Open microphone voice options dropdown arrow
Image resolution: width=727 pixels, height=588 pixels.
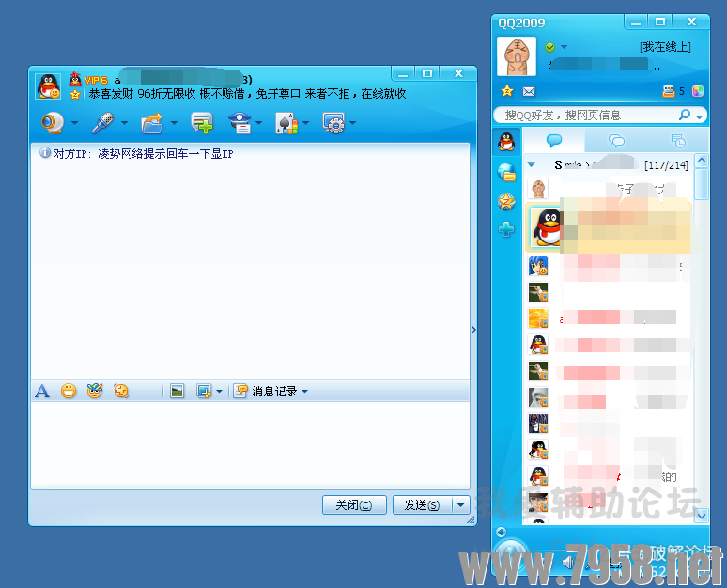click(124, 123)
